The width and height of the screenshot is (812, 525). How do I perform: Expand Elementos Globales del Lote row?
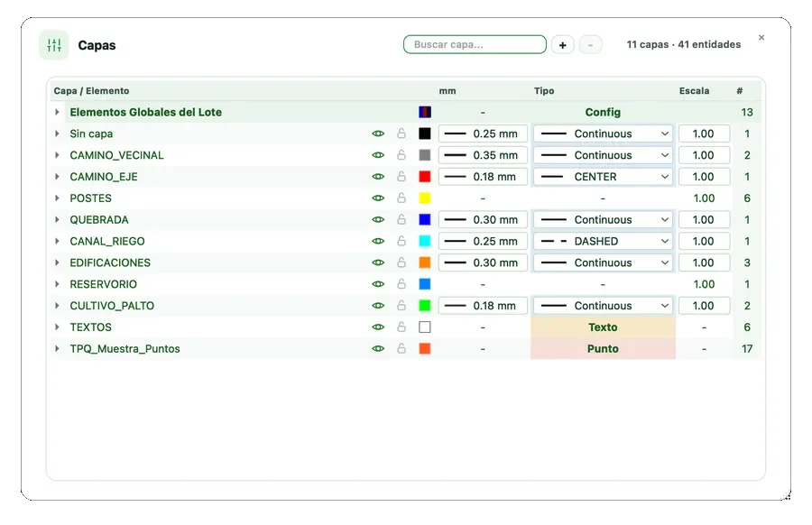click(x=57, y=112)
